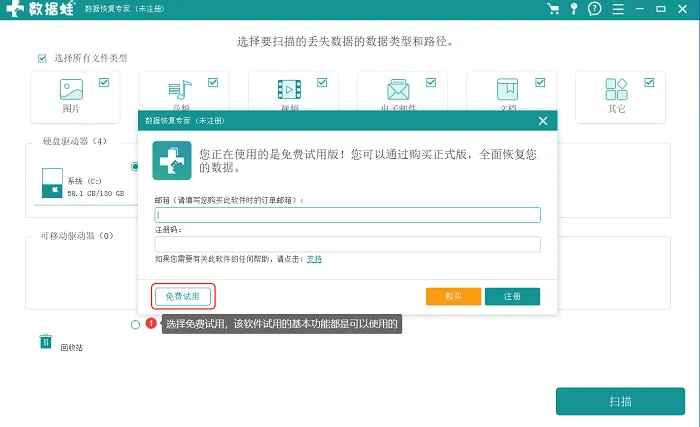Screen dimensions: 700x427
Task: Open the help question mark icon
Action: click(x=595, y=9)
